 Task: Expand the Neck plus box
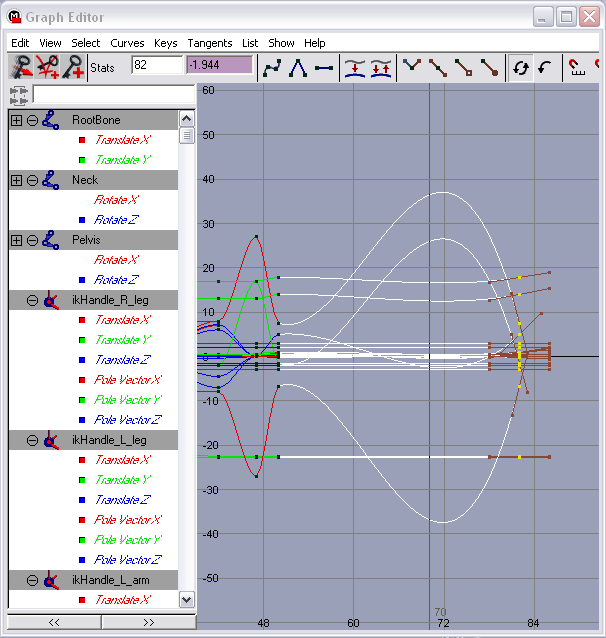tap(16, 180)
